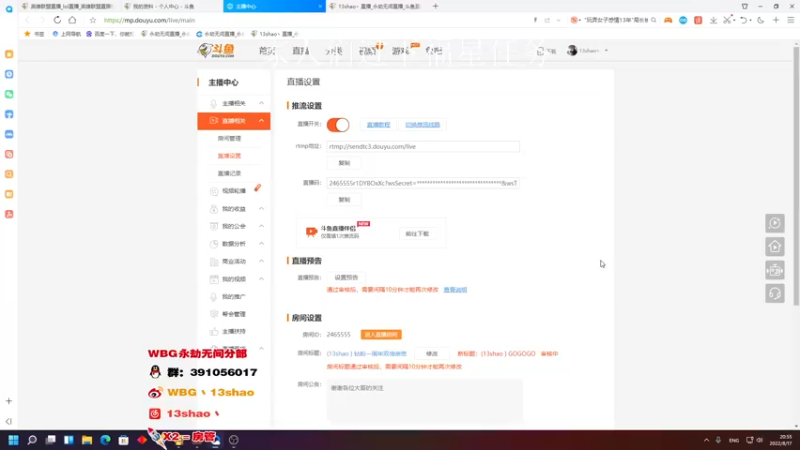
Task: Open Microsoft Edge from taskbar
Action: 105,440
